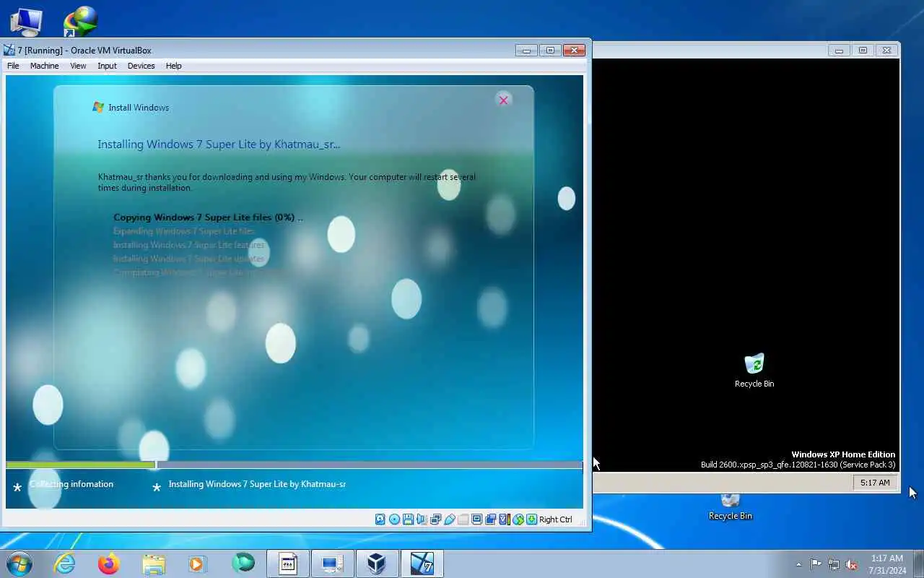The width and height of the screenshot is (924, 578).
Task: Click the muted volume icon in the system tray
Action: [852, 564]
